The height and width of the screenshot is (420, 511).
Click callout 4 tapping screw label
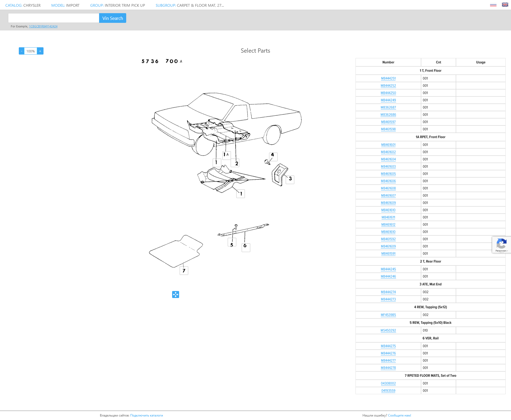273,156
